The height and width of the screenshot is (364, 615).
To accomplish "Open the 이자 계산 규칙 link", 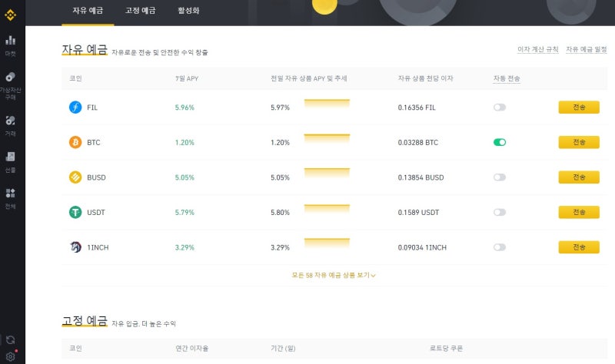I will tap(537, 49).
